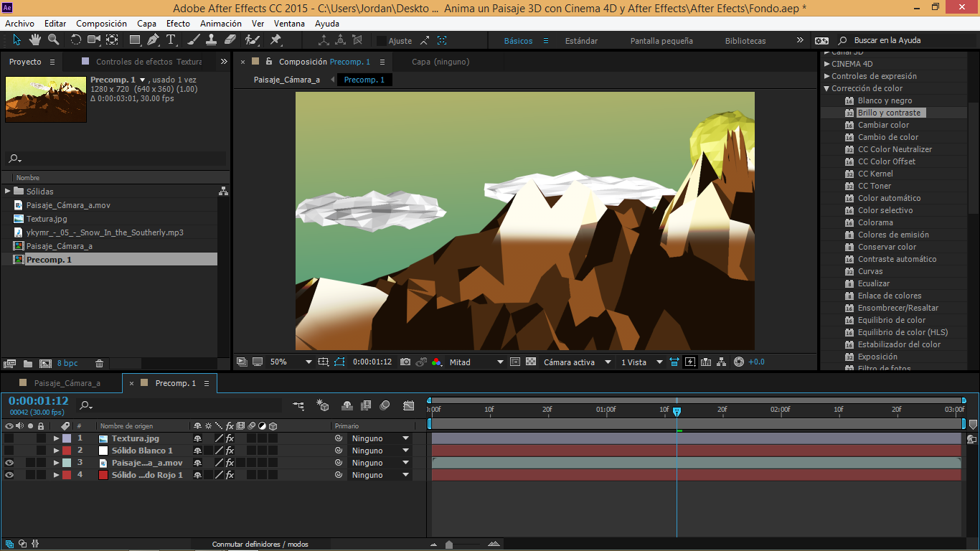Screen dimensions: 980x551
Task: Select the Unified Camera tool
Action: (94, 40)
